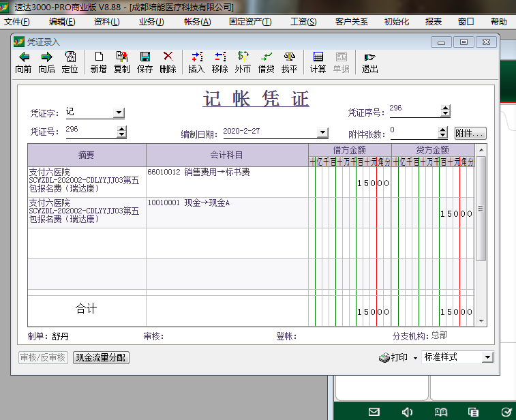Image resolution: width=516 pixels, height=420 pixels.
Task: Open the 编制日期 date dropdown
Action: 322,132
